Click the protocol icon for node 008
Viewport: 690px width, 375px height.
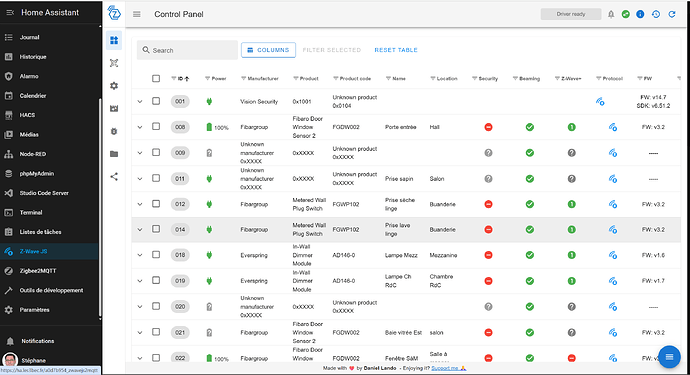pos(613,127)
